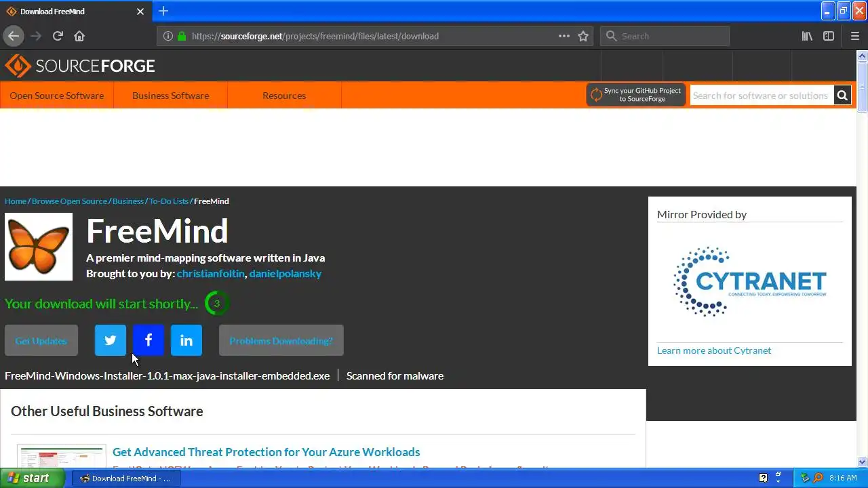The width and height of the screenshot is (868, 488).
Task: Go to the browser home page icon
Action: (x=79, y=36)
